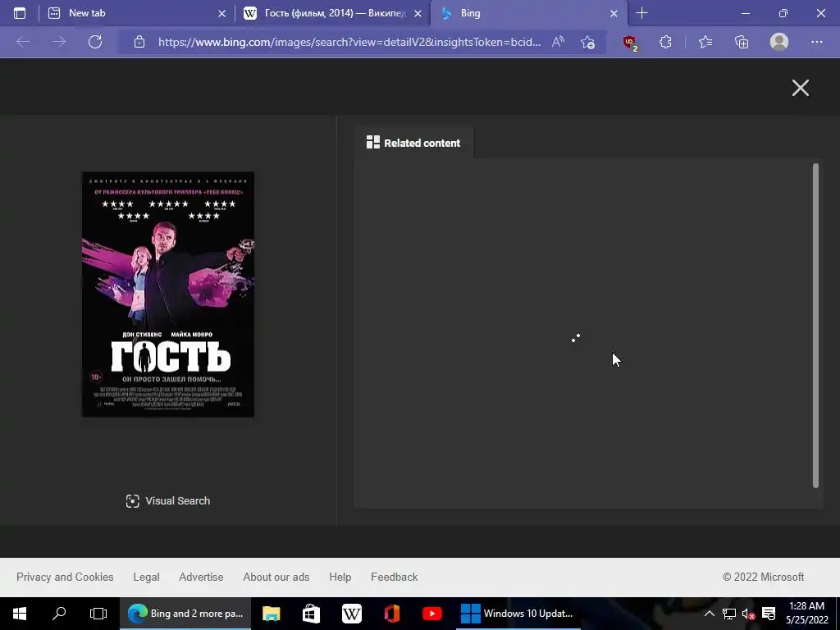Open the tab actions menu icon
This screenshot has width=840, height=630.
tap(20, 13)
